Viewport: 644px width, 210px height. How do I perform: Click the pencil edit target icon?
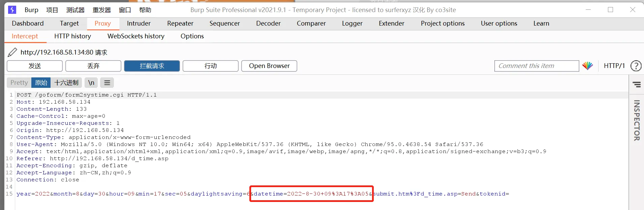point(12,52)
